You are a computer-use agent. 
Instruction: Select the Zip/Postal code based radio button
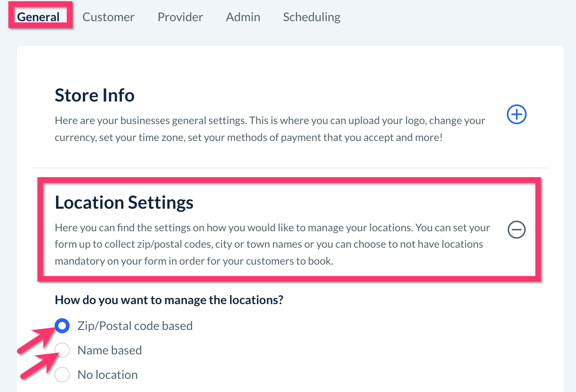coord(62,326)
